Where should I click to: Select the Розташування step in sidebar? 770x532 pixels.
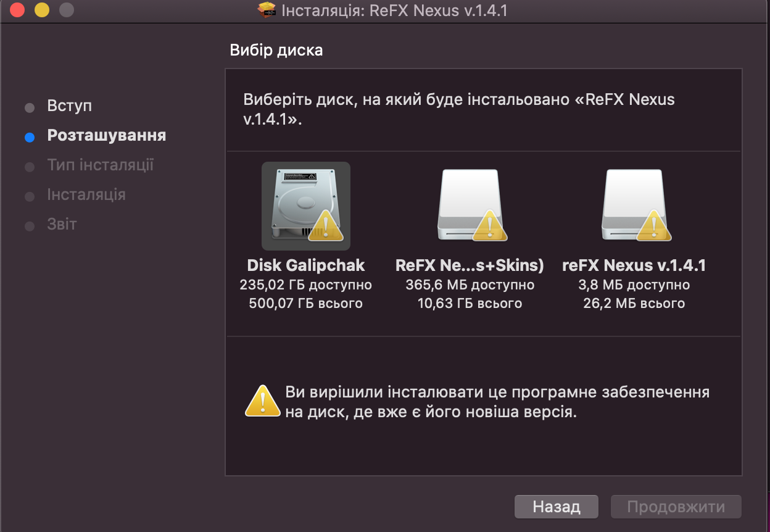coord(106,135)
